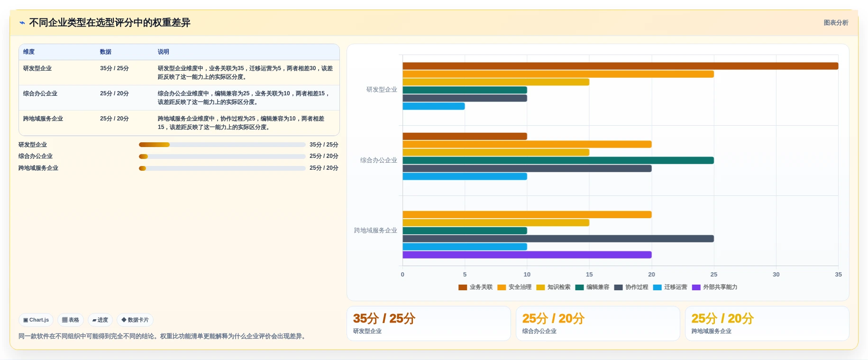Click the 研发型企业 progress bar
This screenshot has height=360, width=868.
[x=222, y=145]
